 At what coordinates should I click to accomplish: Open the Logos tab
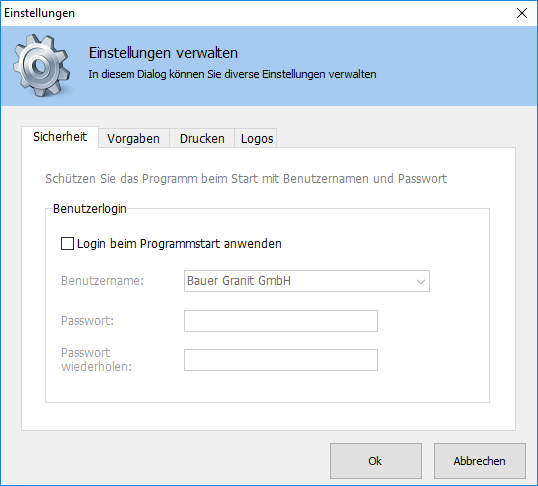tap(257, 138)
